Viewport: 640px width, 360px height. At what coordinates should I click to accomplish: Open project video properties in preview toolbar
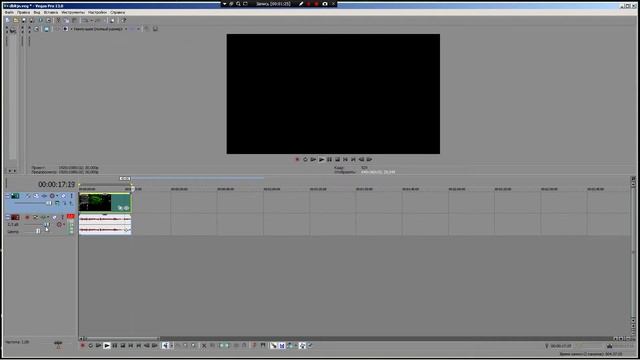[x=36, y=29]
